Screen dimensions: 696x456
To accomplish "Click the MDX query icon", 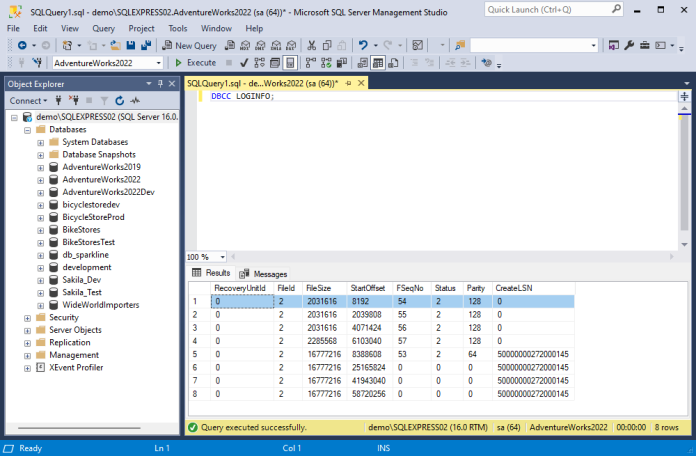I will pyautogui.click(x=245, y=45).
